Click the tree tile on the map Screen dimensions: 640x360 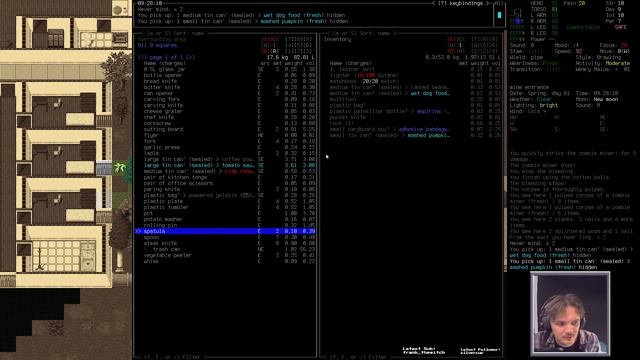[x=118, y=67]
